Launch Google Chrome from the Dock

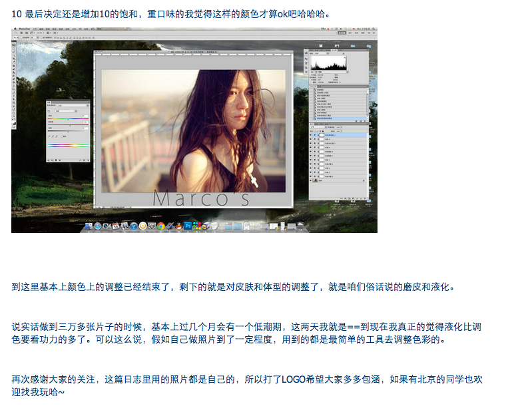coord(160,226)
